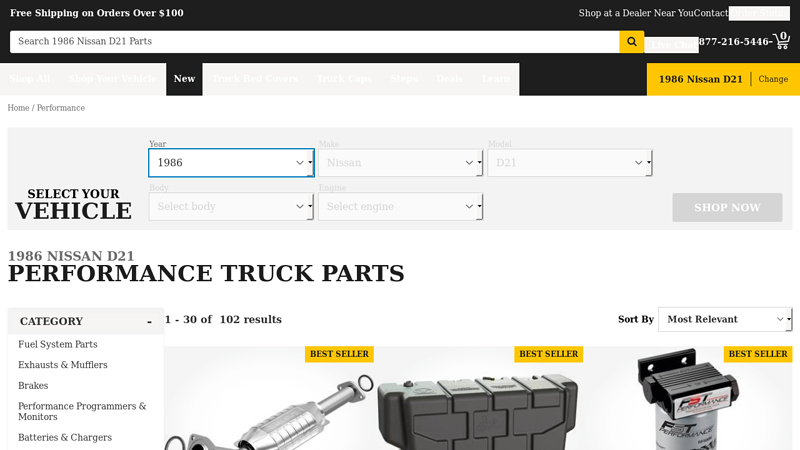Open the Deals menu
This screenshot has width=800, height=450.
click(x=449, y=79)
